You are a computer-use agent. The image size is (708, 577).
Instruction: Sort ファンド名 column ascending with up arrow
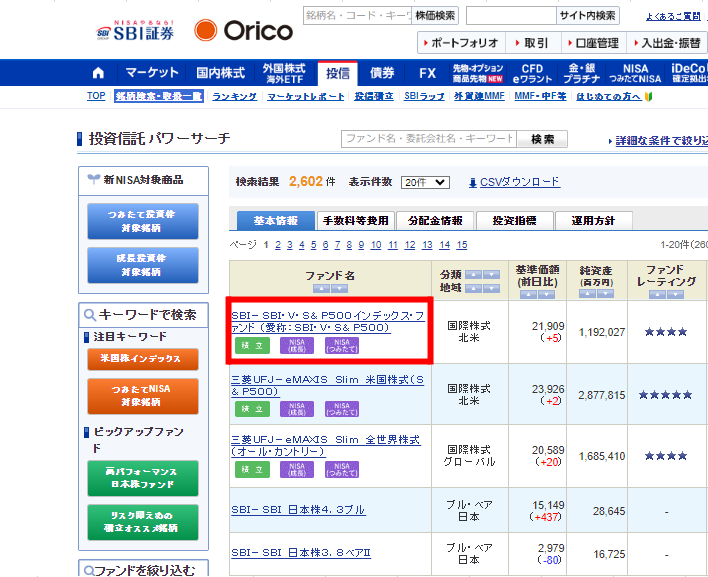click(x=320, y=289)
